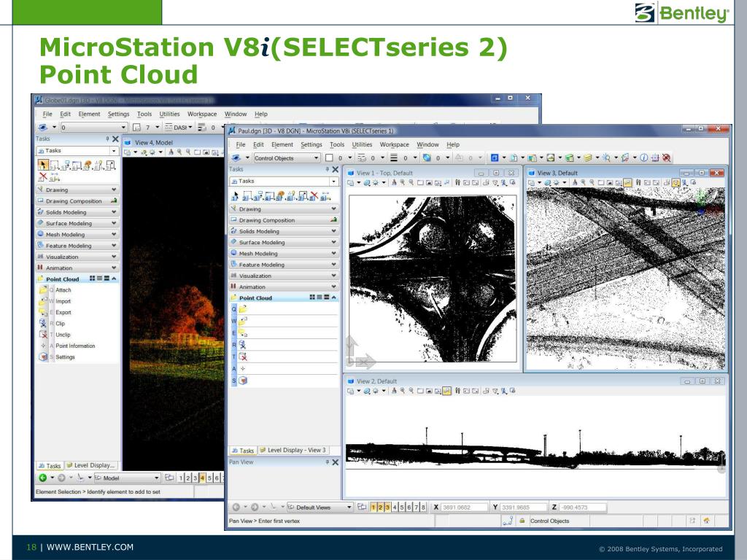Click the red Delete X tool in Paul.dgn task bar
The image size is (747, 560).
[x=314, y=195]
